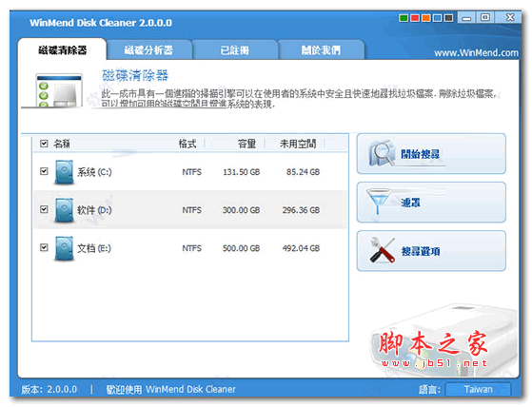
Task: Minimize the WinMend window
Action: [466, 18]
